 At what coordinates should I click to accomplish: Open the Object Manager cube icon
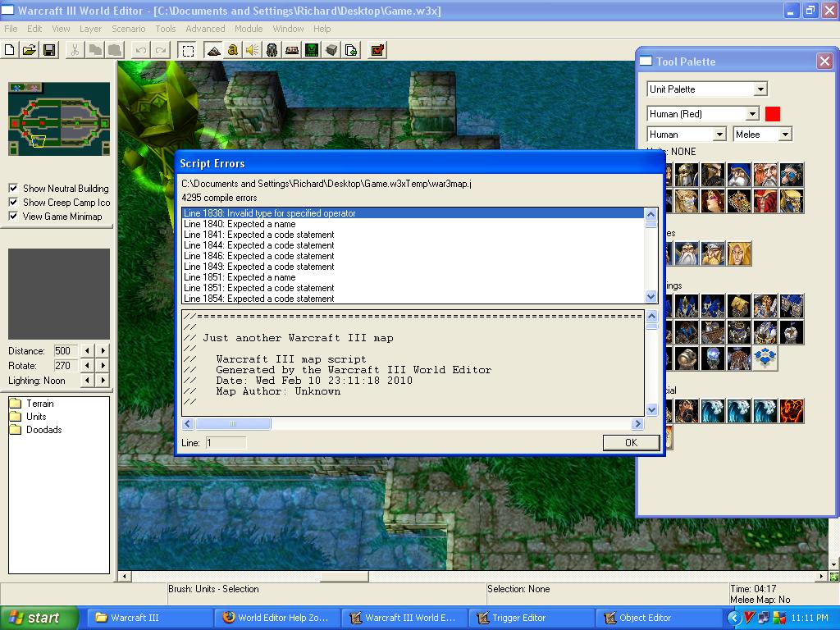click(x=331, y=50)
